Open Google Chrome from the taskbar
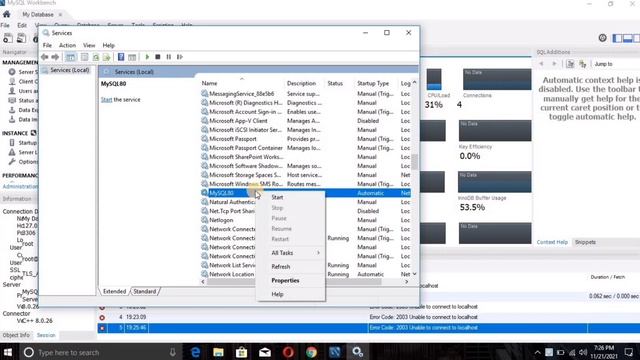This screenshot has height=360, width=640. [311, 352]
